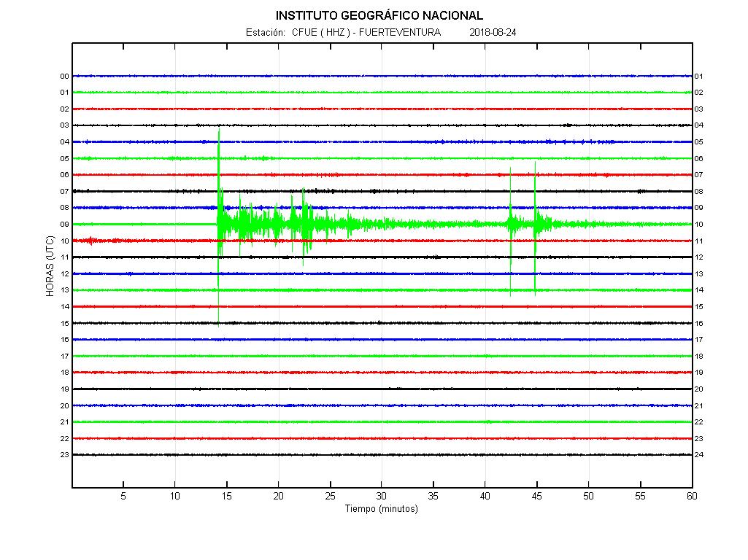The image size is (748, 560).
Task: Click x-axis tick label 5 minutes
Action: click(123, 496)
